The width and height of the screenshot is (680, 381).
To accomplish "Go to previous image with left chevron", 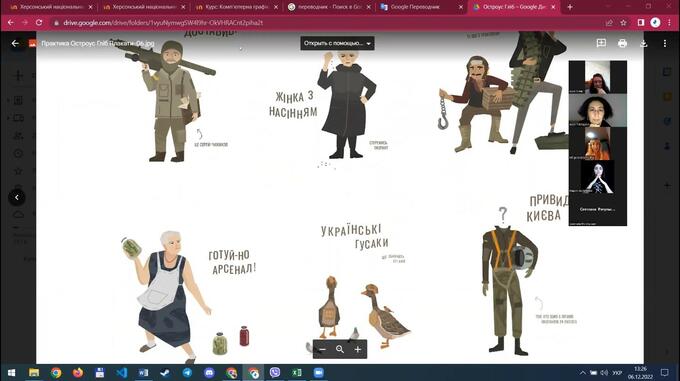I will point(17,198).
